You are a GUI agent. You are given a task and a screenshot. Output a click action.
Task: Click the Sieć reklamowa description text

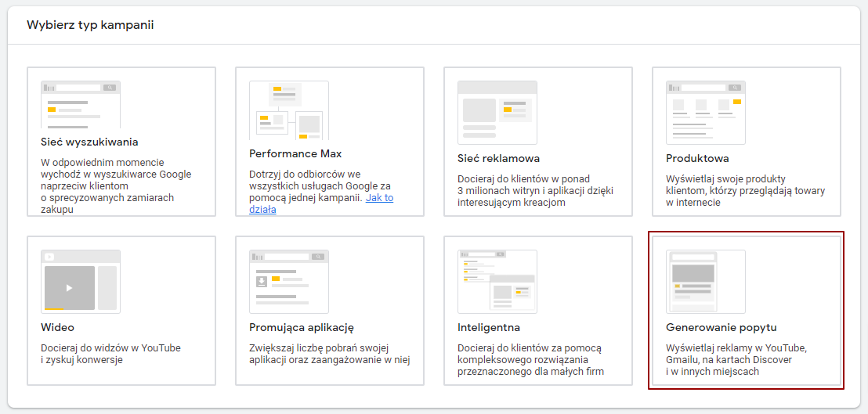point(535,190)
